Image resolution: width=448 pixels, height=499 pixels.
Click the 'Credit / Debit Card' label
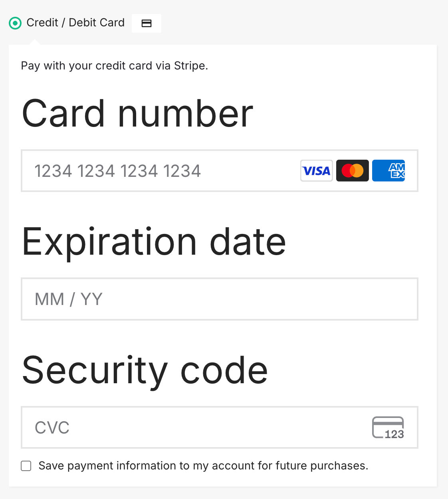point(75,23)
